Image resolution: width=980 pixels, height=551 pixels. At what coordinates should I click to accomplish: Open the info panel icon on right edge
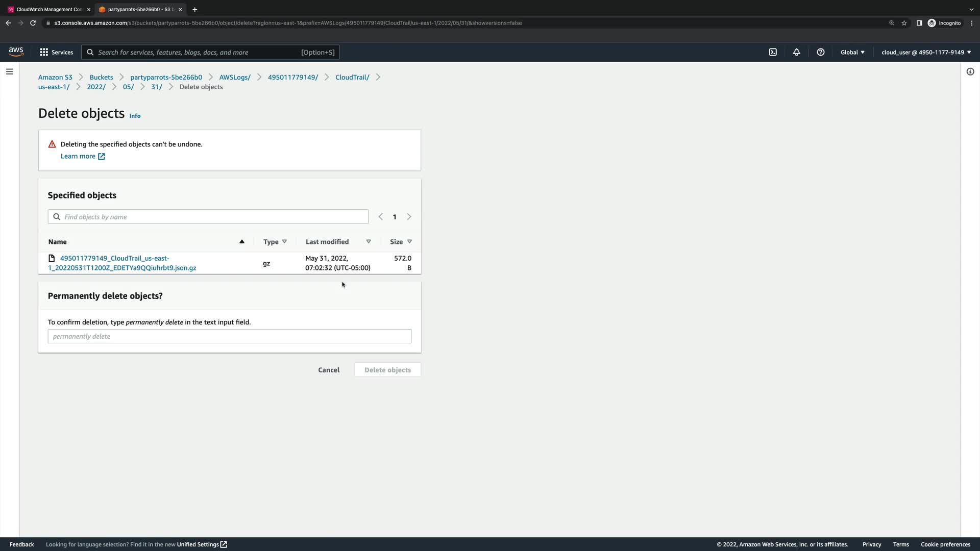[x=970, y=71]
